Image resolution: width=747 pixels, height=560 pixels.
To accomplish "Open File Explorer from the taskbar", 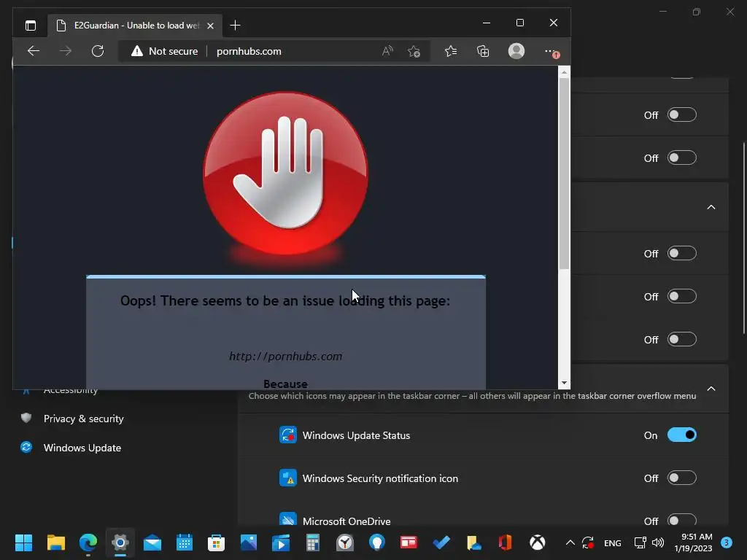I will [x=55, y=542].
